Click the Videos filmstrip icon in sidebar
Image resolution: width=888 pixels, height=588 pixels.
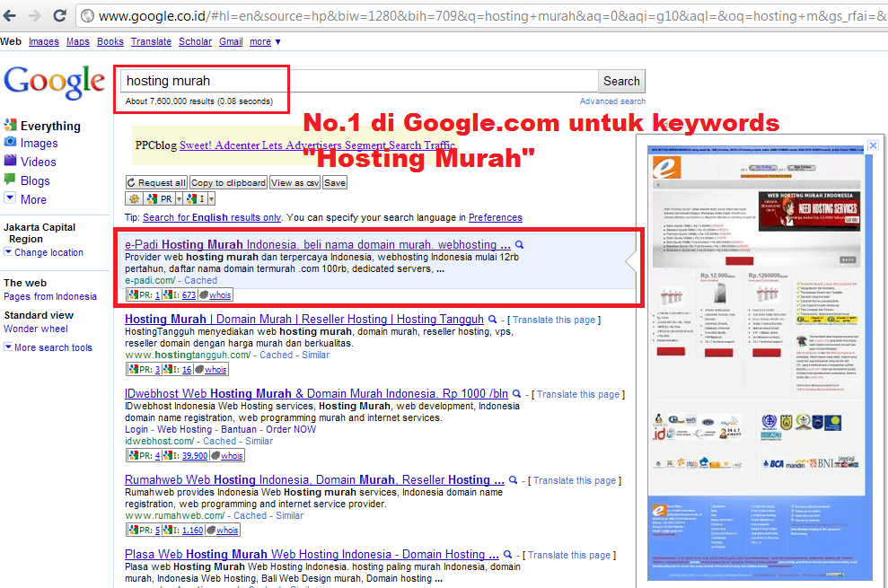[10, 161]
